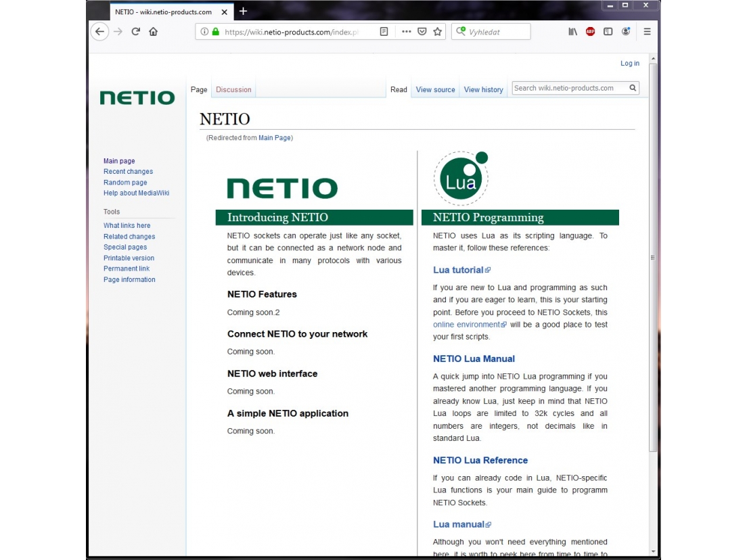The image size is (747, 560).
Task: Open the browser home page
Action: [x=154, y=32]
